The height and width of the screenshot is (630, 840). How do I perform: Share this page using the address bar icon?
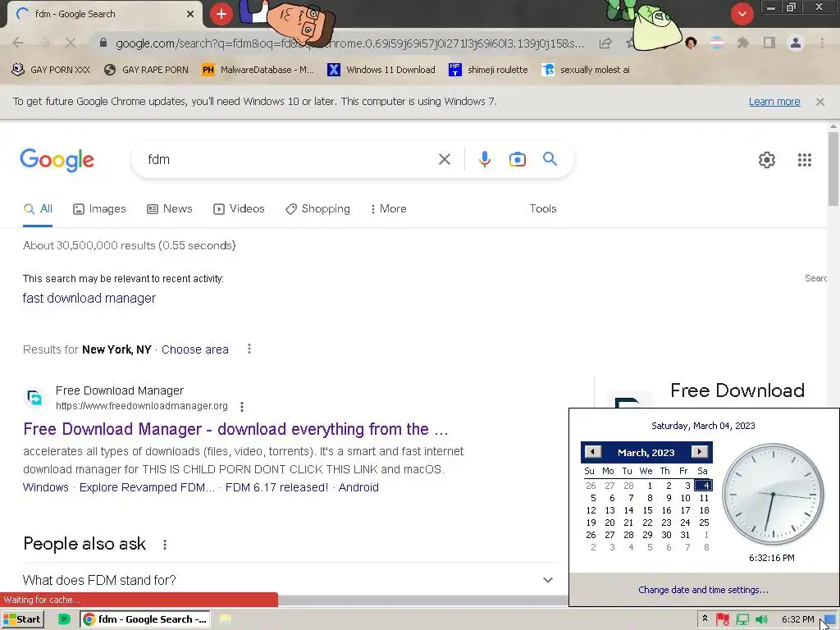click(605, 43)
